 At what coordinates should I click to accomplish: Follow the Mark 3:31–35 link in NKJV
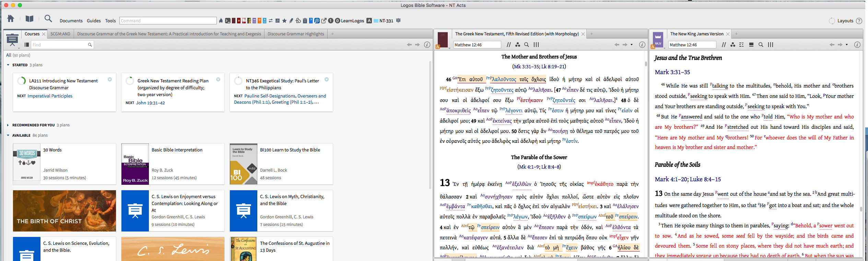pyautogui.click(x=672, y=72)
